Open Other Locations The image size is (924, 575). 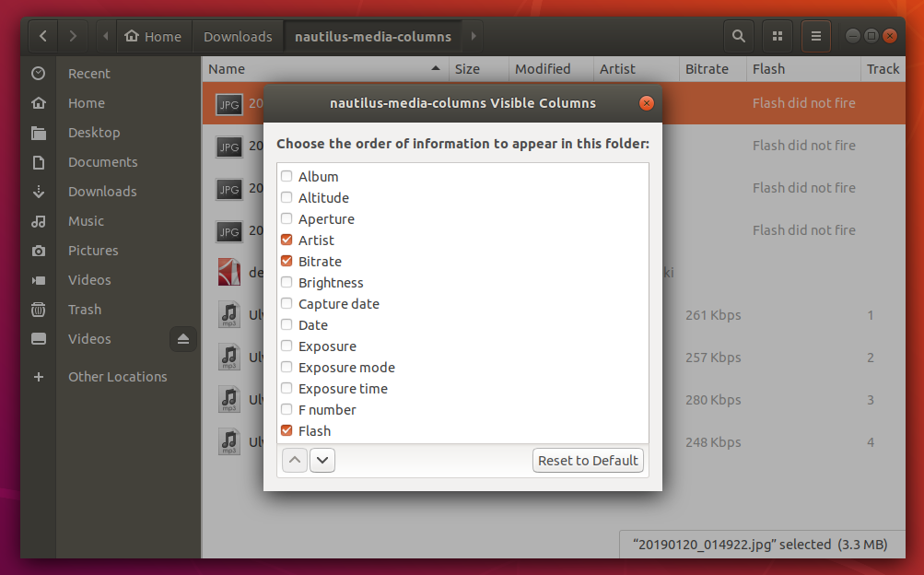pyautogui.click(x=117, y=376)
